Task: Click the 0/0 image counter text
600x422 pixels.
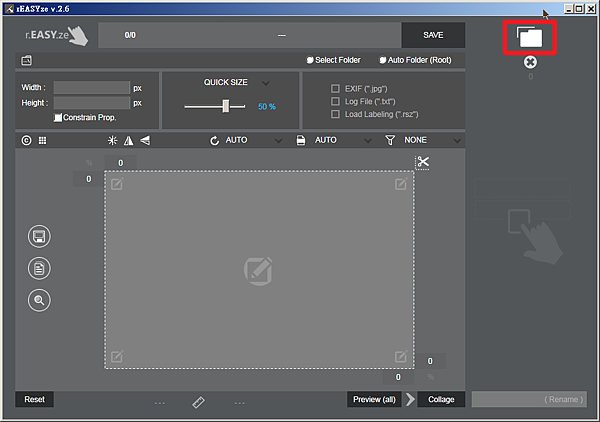Action: tap(130, 35)
